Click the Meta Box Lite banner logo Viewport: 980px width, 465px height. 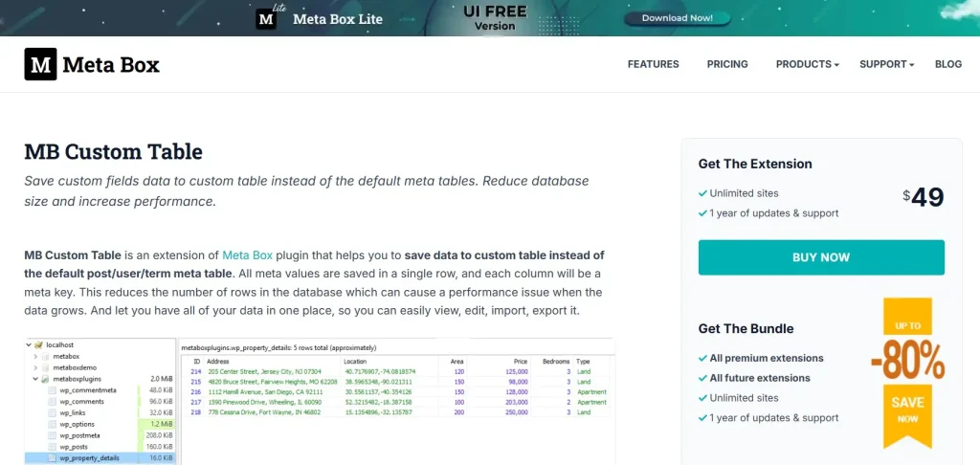(x=266, y=18)
